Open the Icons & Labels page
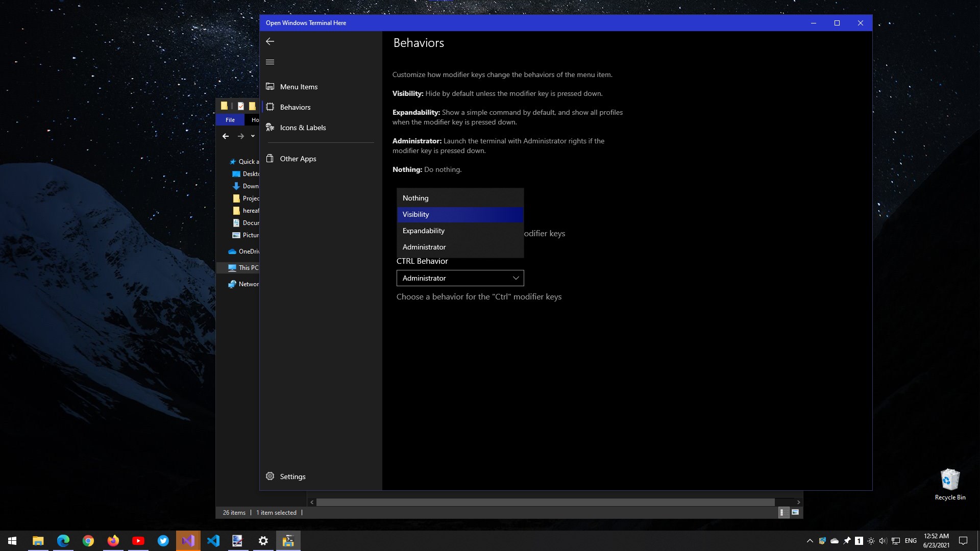Screen dimensions: 980x551 click(302, 128)
